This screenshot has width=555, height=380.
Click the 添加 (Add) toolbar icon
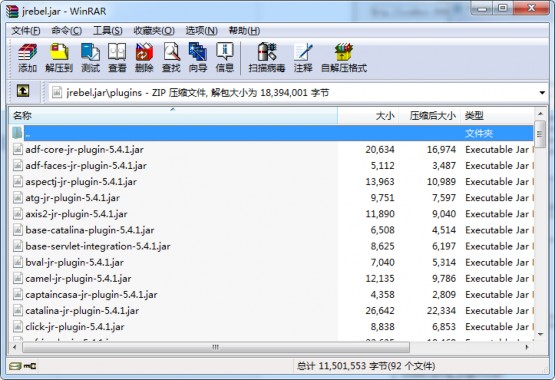pos(27,57)
